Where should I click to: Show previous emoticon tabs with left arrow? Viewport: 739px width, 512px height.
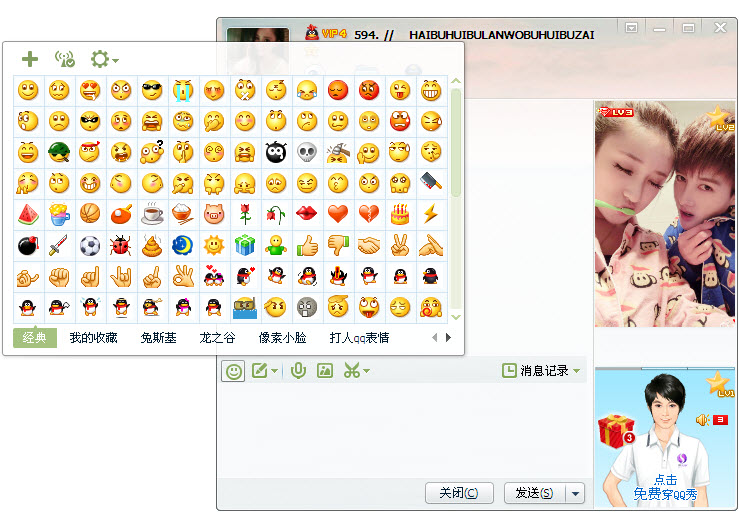pos(435,338)
